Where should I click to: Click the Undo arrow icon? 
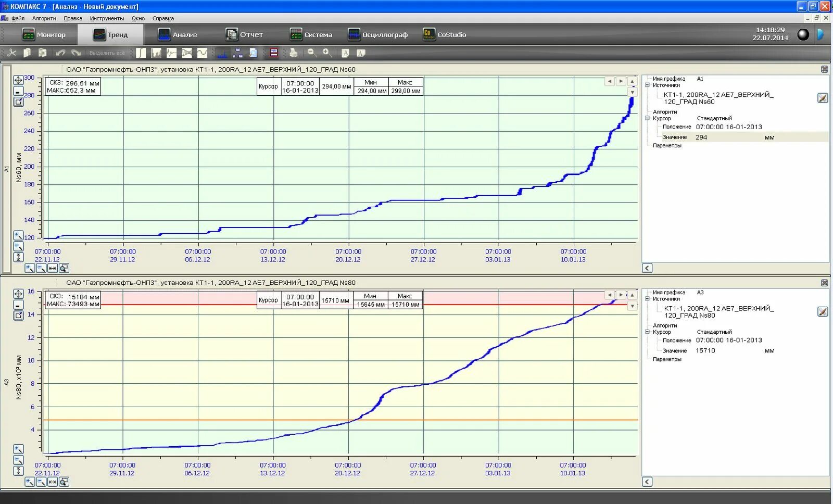tap(60, 53)
